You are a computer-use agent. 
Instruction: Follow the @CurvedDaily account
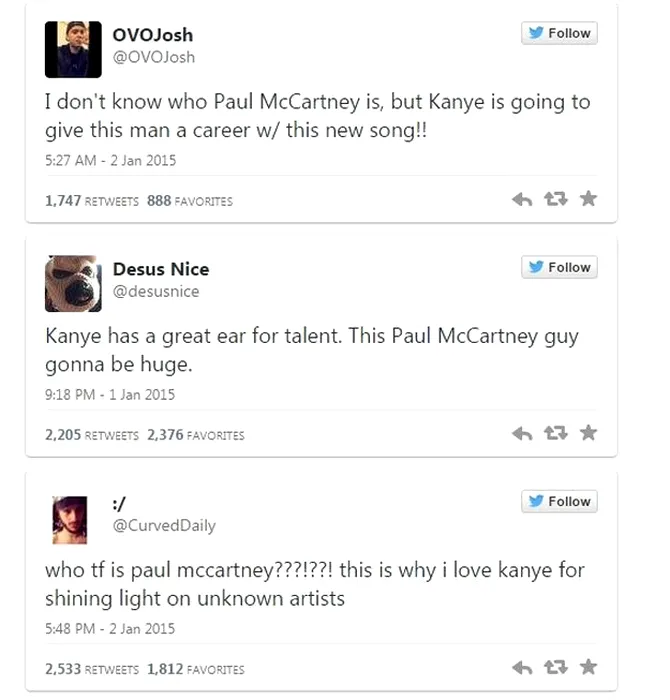pos(559,501)
